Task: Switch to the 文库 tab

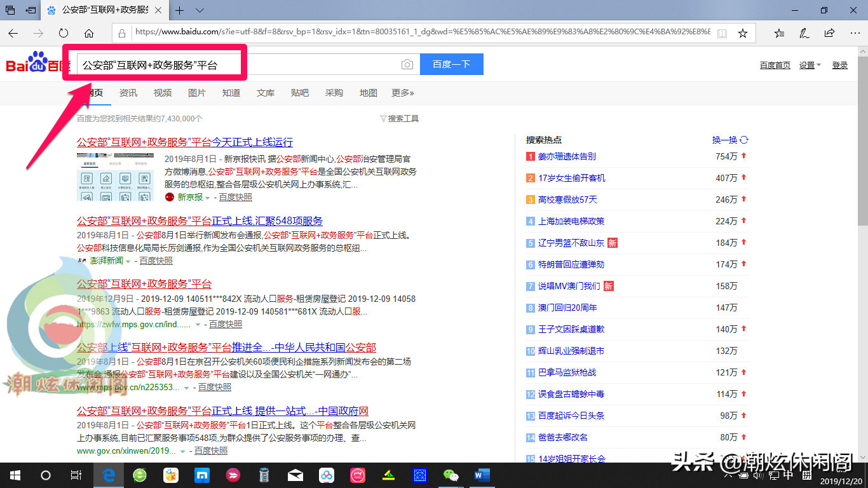Action: click(266, 93)
